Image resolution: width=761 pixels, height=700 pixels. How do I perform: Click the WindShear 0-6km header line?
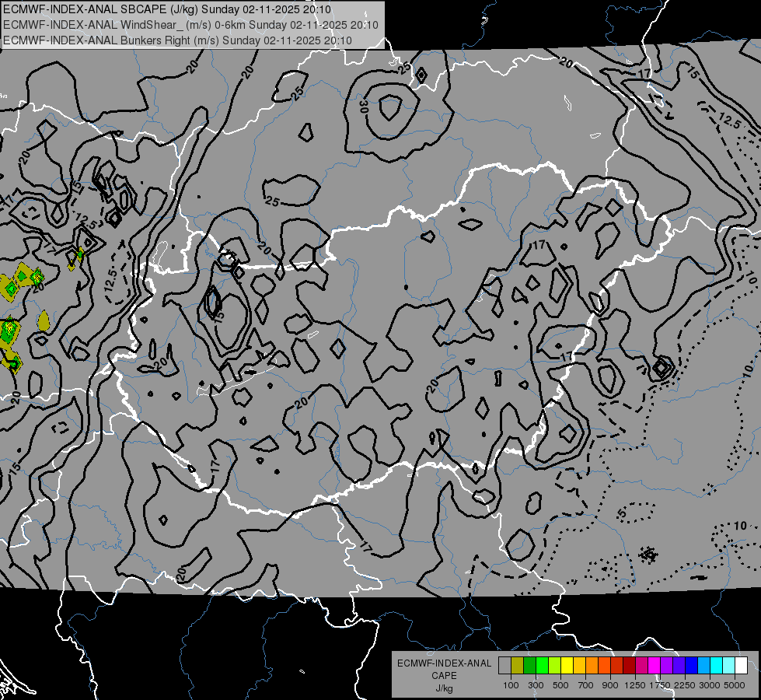(x=190, y=25)
